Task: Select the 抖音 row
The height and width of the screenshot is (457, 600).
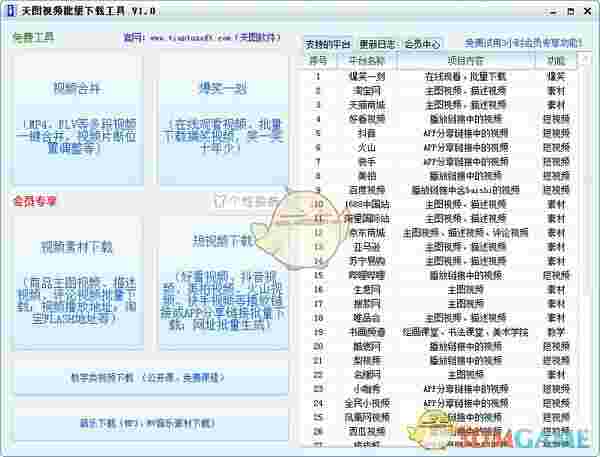Action: [x=440, y=133]
